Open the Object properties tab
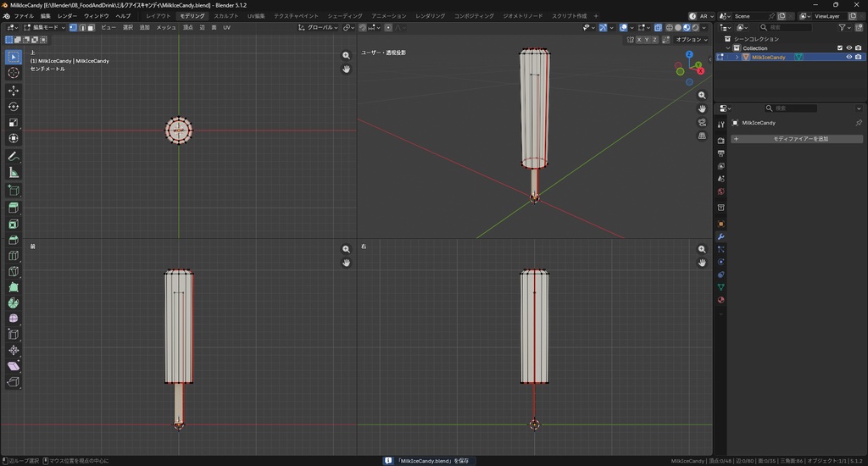The image size is (868, 466). tap(721, 224)
